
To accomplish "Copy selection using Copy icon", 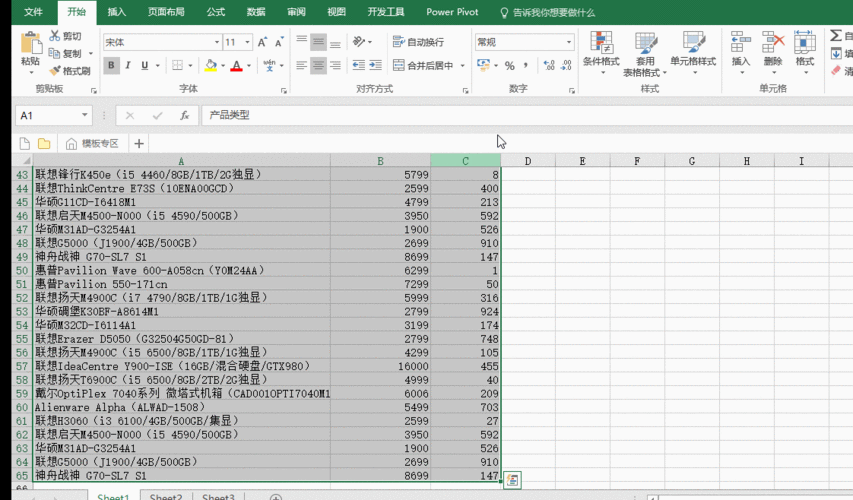I will pyautogui.click(x=54, y=53).
